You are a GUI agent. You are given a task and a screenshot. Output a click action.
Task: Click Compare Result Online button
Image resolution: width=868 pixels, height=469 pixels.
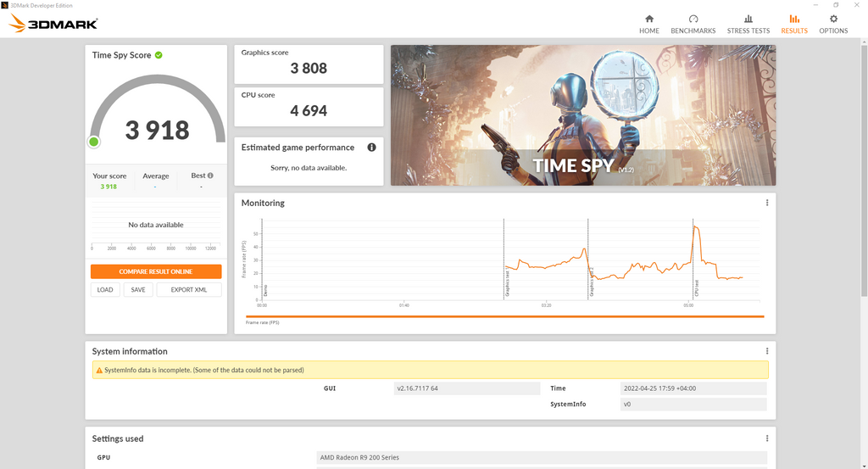pos(156,271)
